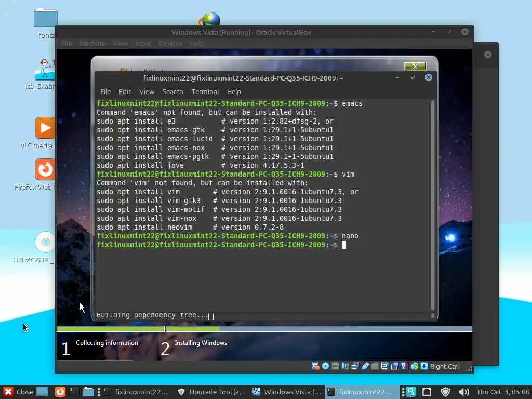
Task: Open the Input menu in VirtualBox
Action: (x=143, y=44)
